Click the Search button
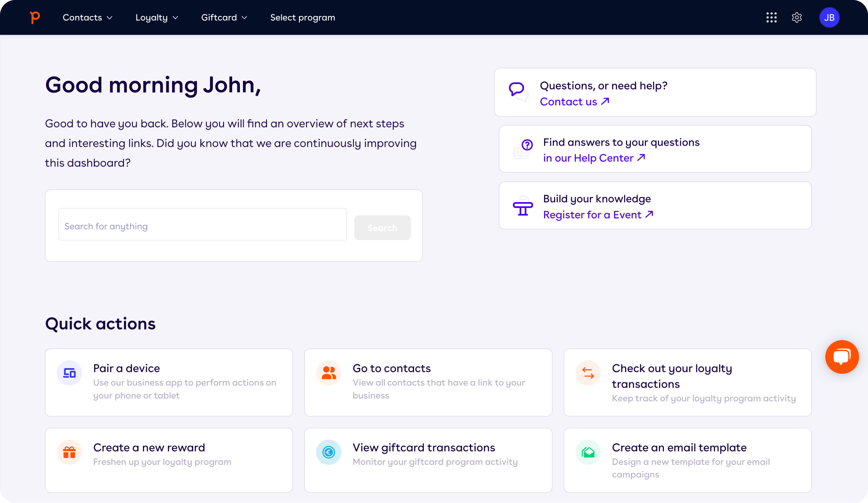This screenshot has width=868, height=503. (x=382, y=228)
